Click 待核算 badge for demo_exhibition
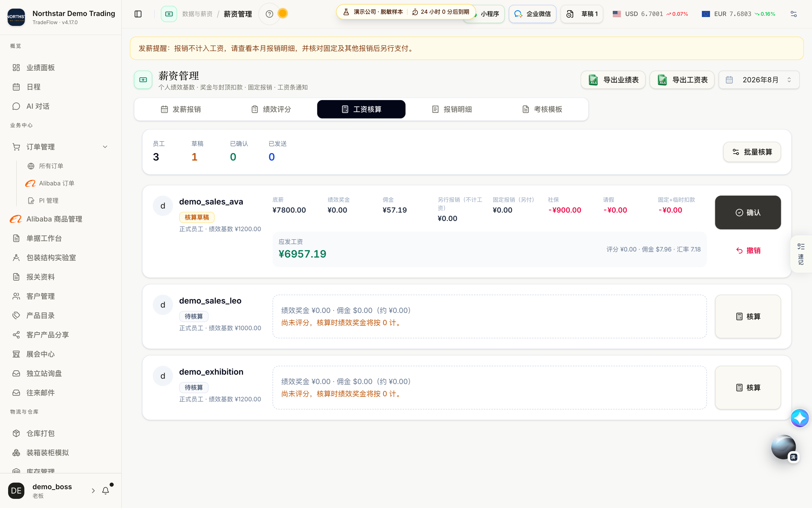 pyautogui.click(x=194, y=387)
